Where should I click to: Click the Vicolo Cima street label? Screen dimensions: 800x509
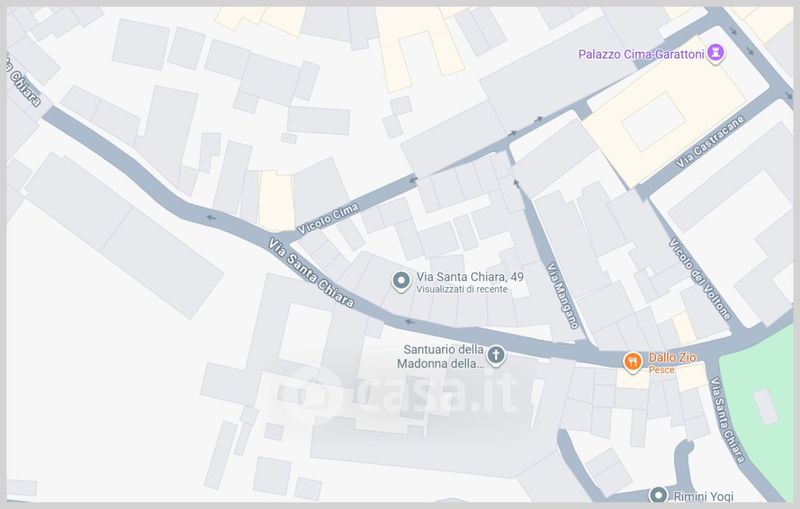pyautogui.click(x=328, y=219)
